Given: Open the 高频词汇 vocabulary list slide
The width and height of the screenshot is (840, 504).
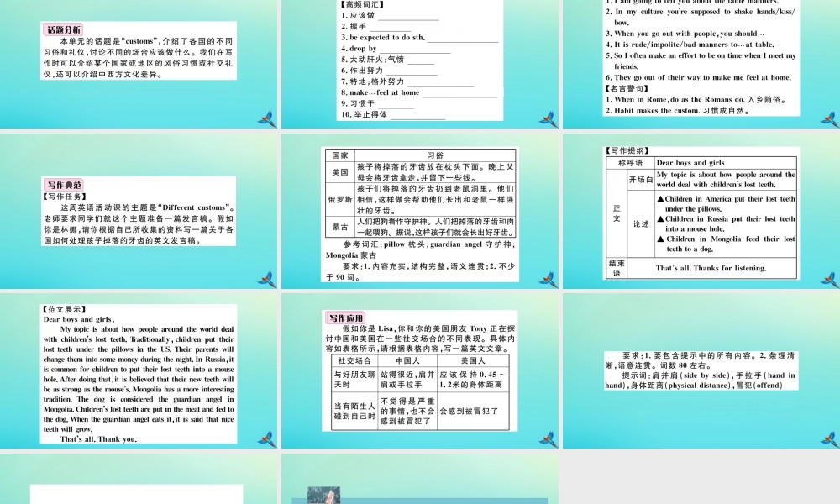Looking at the screenshot, I should click(x=420, y=64).
